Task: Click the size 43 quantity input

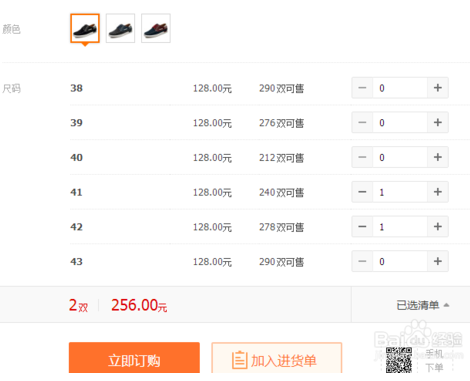Action: tap(400, 261)
